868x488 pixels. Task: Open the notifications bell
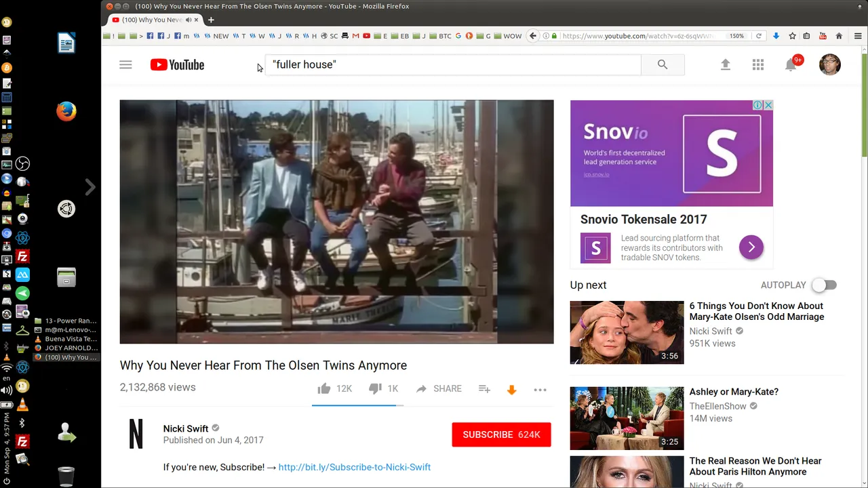pos(791,65)
